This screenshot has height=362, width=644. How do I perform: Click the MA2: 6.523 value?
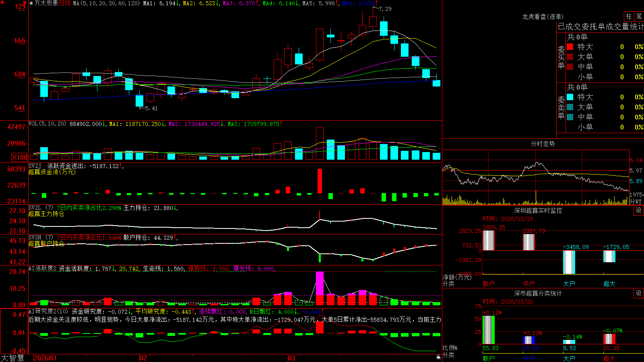(200, 3)
